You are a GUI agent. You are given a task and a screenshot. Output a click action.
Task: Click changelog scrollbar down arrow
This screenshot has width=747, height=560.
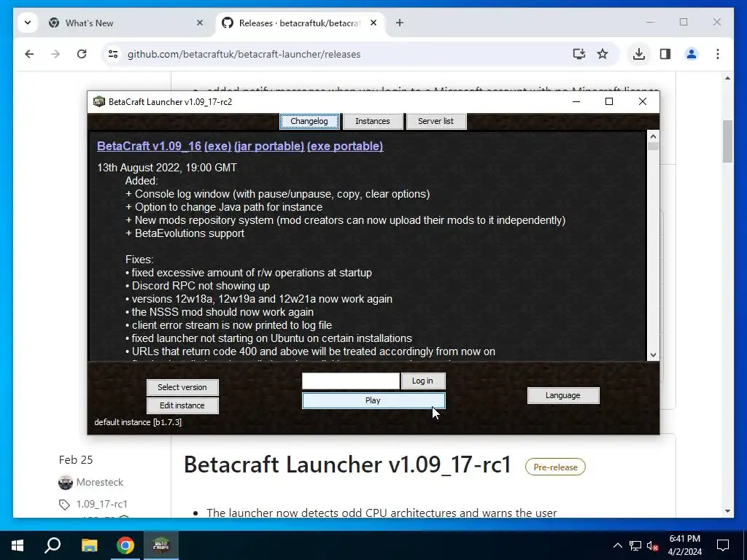[x=653, y=355]
